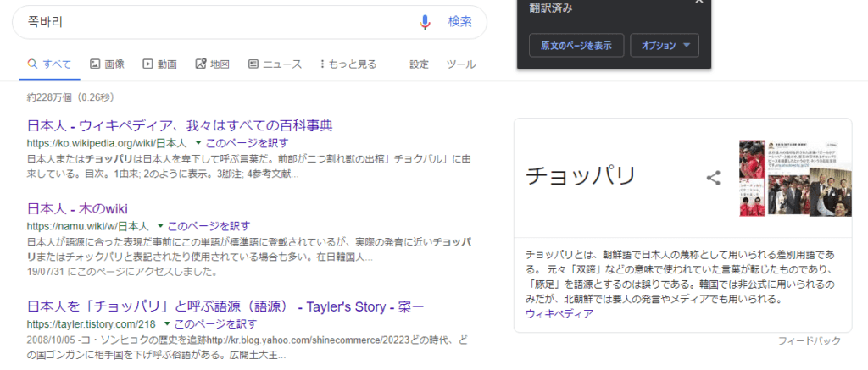
Task: Open 設定 settings menu
Action: point(419,64)
